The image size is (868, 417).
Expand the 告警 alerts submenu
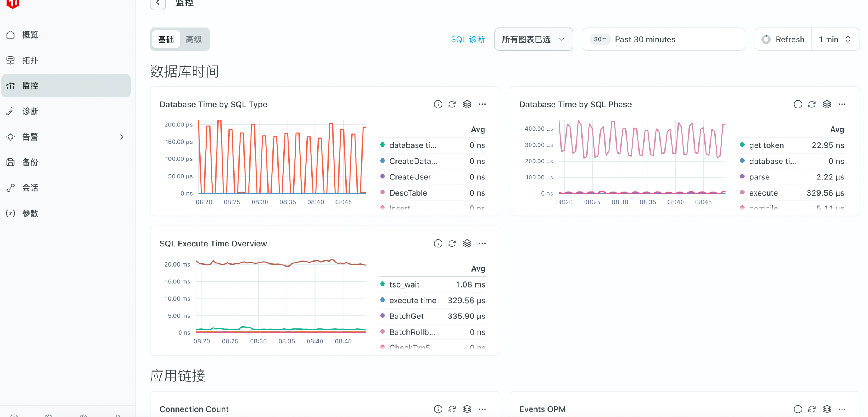tap(121, 137)
